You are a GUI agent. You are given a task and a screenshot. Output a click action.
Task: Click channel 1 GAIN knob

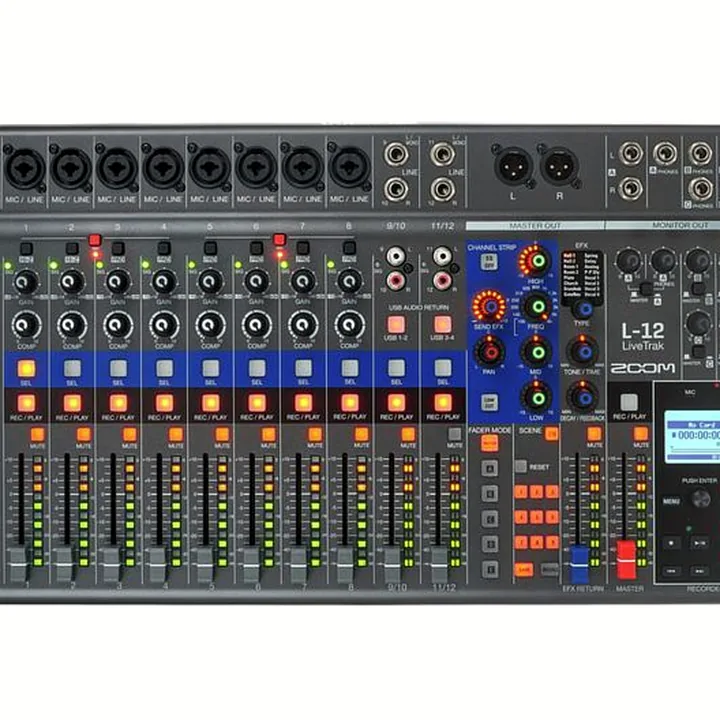tap(26, 282)
